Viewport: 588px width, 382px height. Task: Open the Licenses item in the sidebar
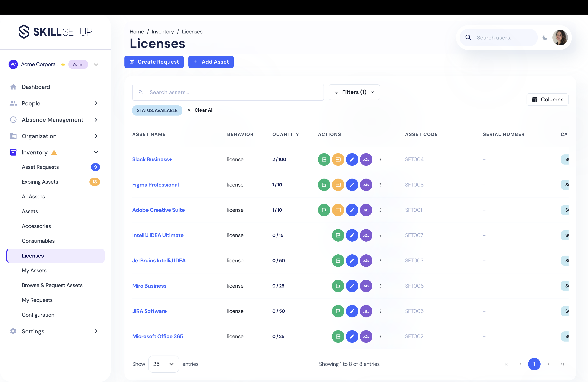point(33,256)
